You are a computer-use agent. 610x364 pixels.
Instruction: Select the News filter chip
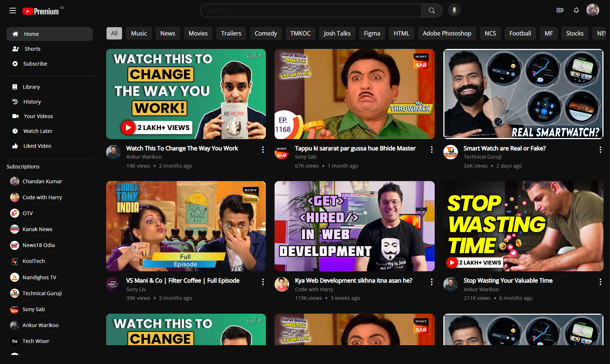[x=168, y=33]
